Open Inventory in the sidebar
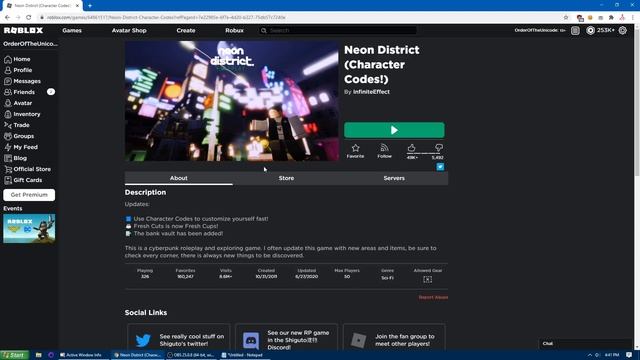This screenshot has height=360, width=640. tap(22, 114)
